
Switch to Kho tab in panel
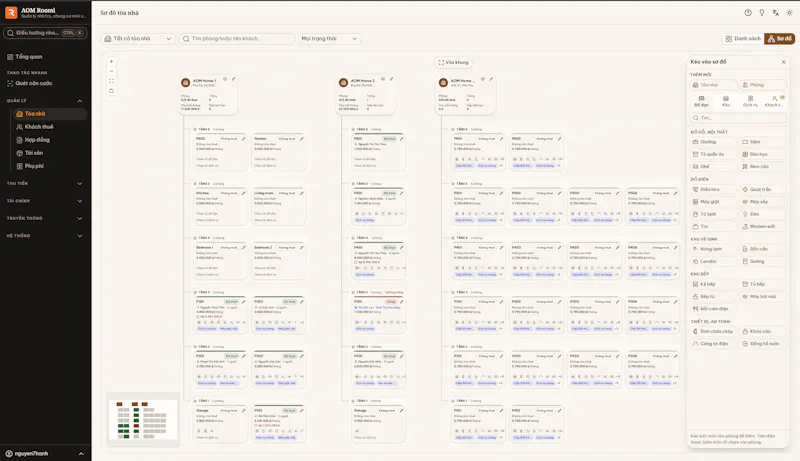click(x=726, y=101)
